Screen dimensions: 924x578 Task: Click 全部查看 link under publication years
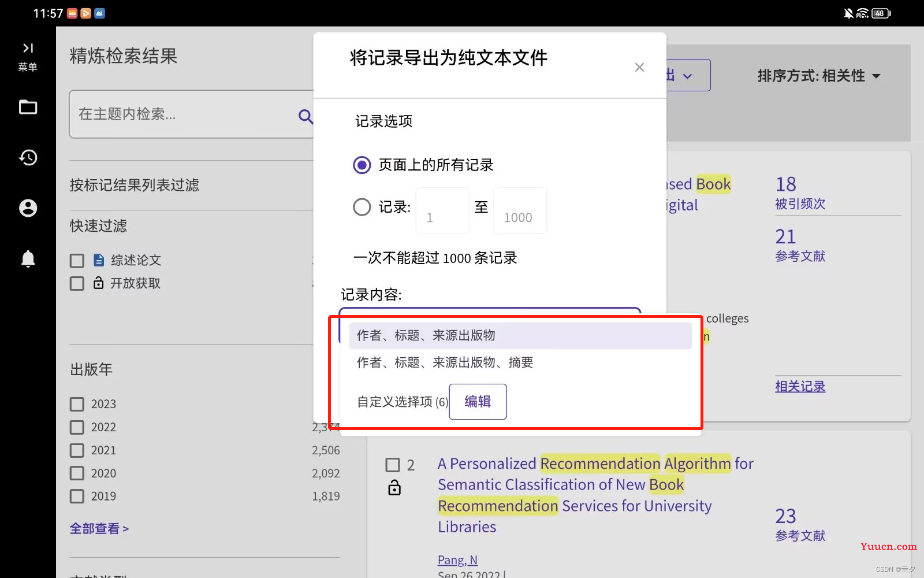click(99, 529)
